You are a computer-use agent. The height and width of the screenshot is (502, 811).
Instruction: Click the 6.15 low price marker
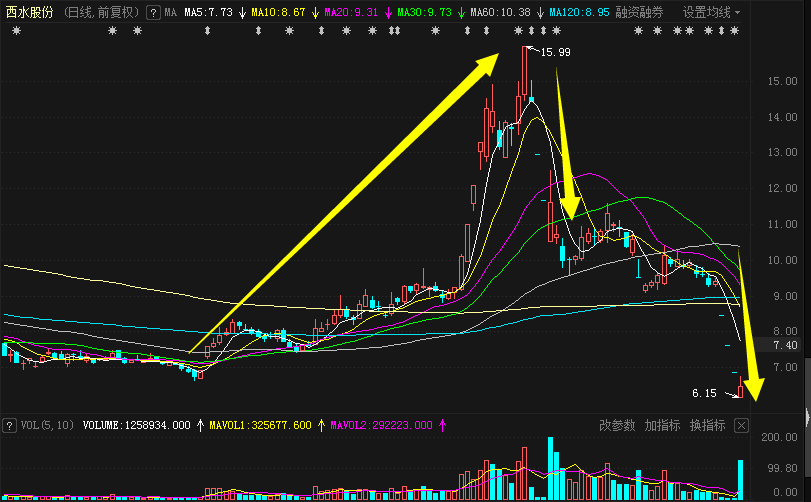click(x=704, y=393)
